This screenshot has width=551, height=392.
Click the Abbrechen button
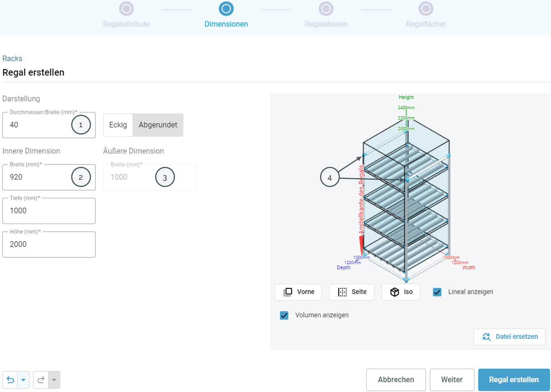point(396,380)
